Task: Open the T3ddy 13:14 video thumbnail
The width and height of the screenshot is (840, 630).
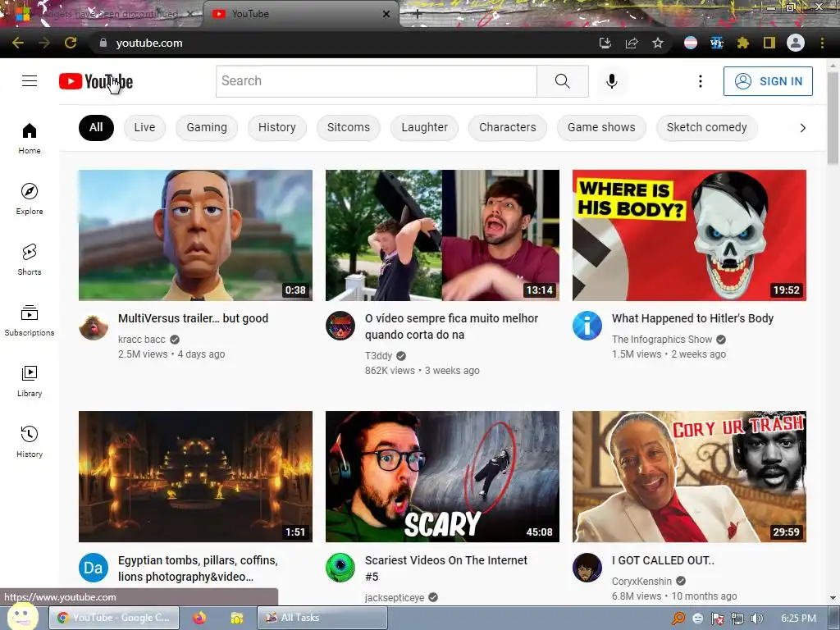Action: click(442, 235)
